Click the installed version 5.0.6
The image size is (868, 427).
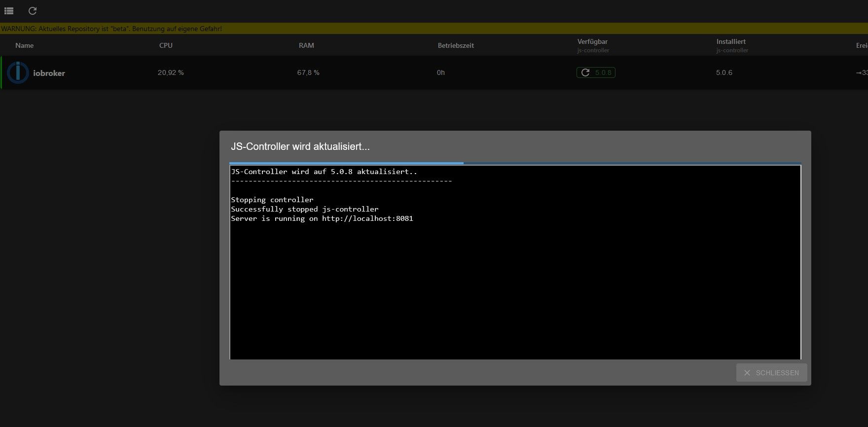point(724,72)
